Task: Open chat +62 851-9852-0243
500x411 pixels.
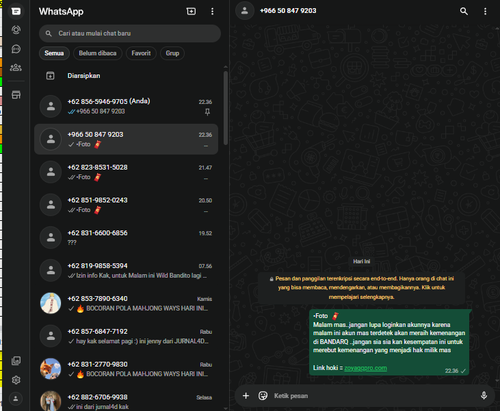Action: tap(126, 205)
